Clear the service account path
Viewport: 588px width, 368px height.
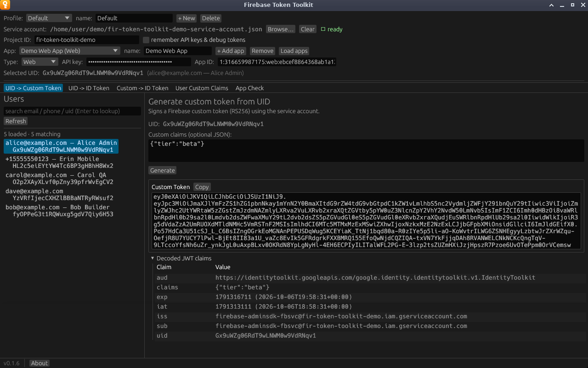tap(308, 29)
